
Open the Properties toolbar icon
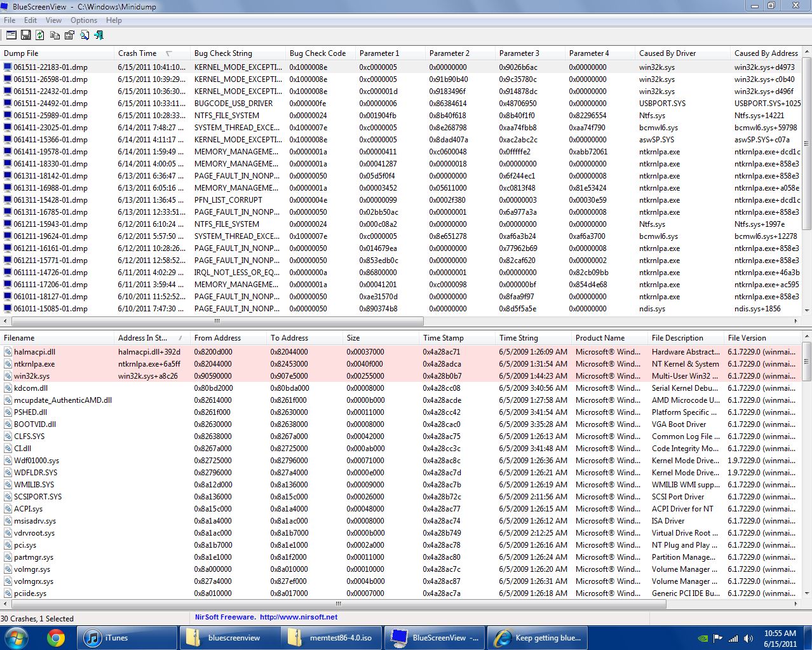69,35
